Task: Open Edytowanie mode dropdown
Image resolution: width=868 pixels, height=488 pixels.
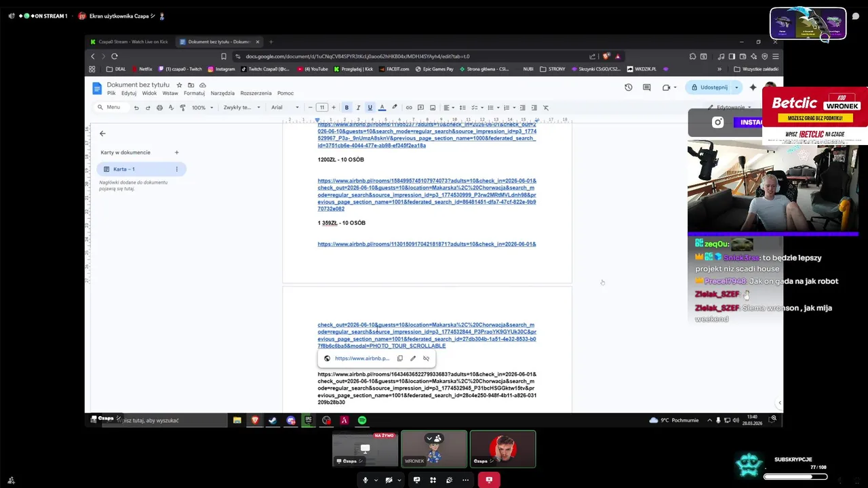Action: pos(730,107)
